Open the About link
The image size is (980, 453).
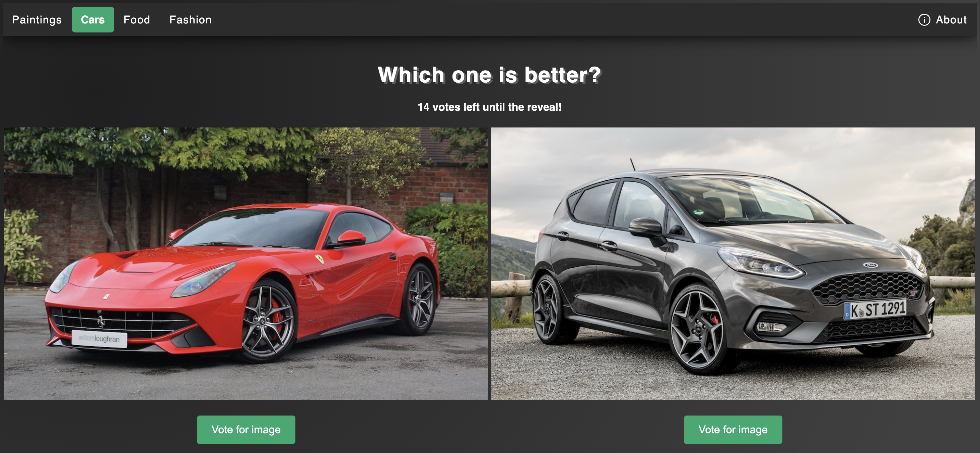(x=951, y=20)
